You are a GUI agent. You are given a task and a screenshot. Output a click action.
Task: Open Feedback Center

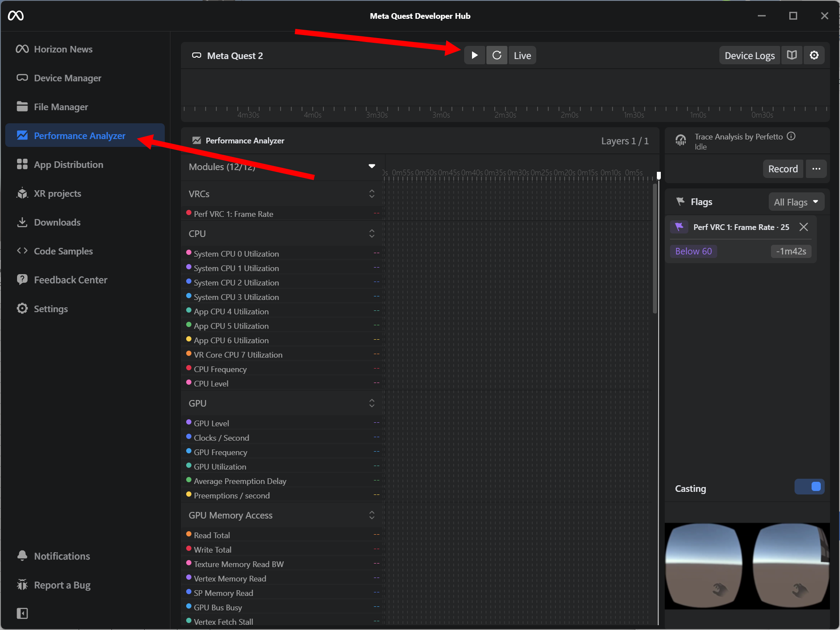pyautogui.click(x=86, y=280)
